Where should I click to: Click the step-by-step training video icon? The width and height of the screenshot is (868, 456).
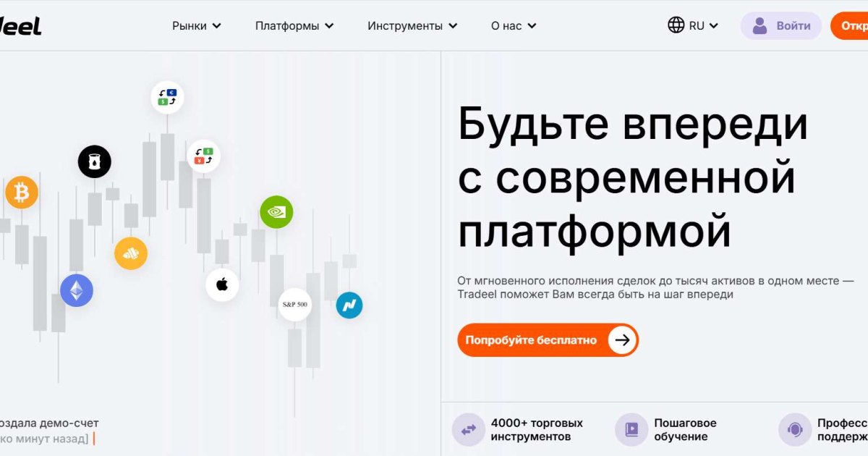coord(631,430)
